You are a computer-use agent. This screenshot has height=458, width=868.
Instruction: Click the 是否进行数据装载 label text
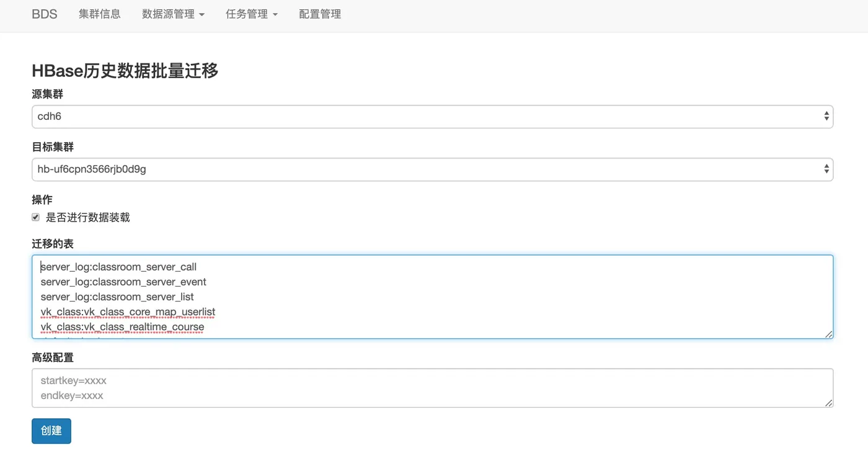[x=88, y=217]
